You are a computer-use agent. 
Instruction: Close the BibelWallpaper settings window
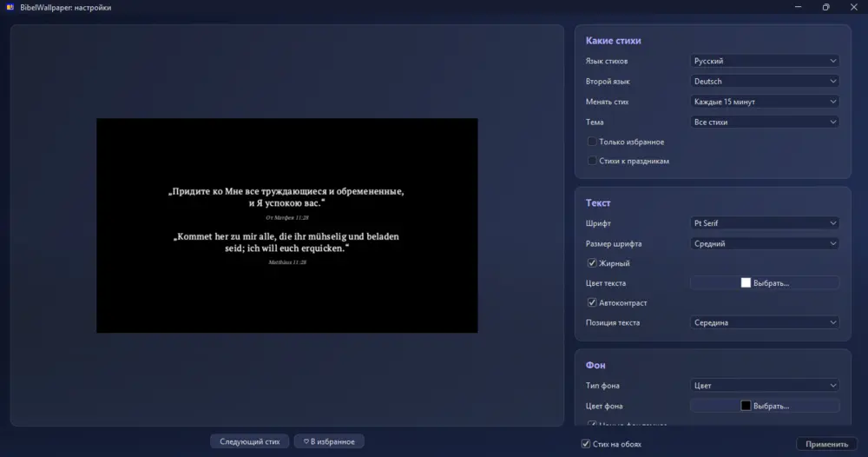point(853,7)
